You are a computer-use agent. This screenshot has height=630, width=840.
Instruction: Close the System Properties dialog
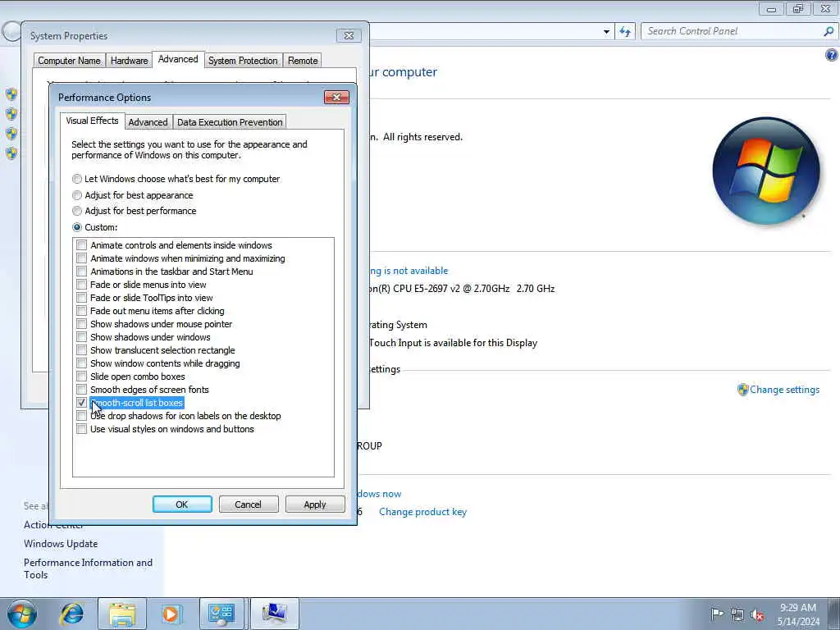coord(349,35)
